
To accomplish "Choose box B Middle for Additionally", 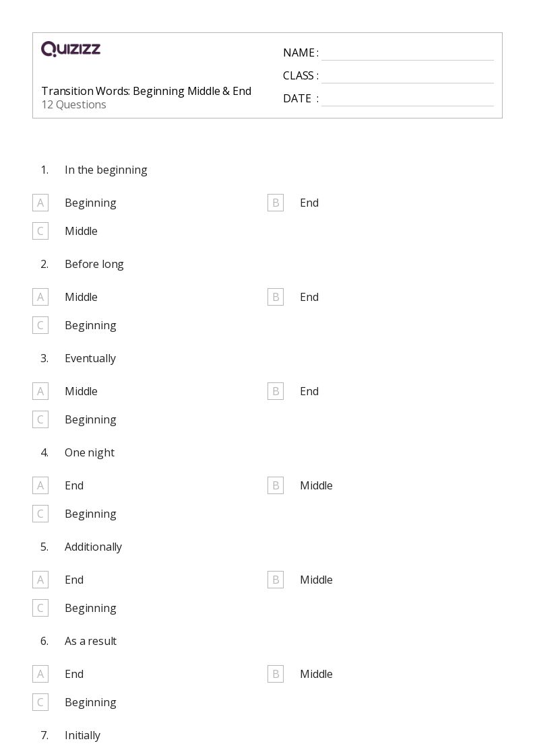I will (276, 580).
